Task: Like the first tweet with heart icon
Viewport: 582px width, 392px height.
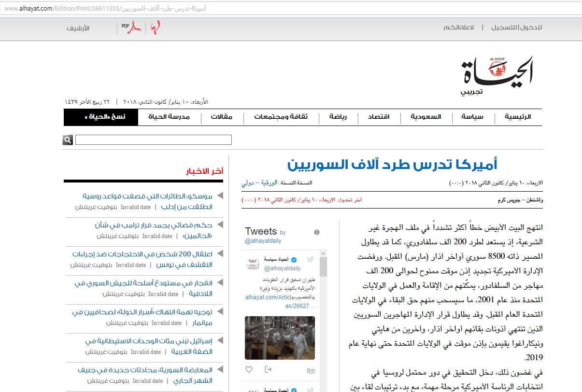Action: tap(249, 370)
